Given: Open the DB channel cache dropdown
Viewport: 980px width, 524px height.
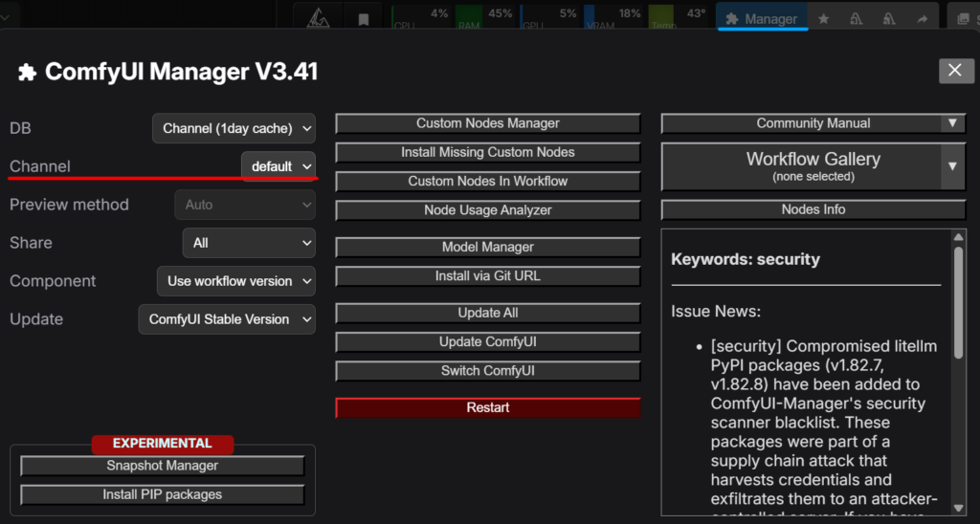Looking at the screenshot, I should pyautogui.click(x=234, y=129).
